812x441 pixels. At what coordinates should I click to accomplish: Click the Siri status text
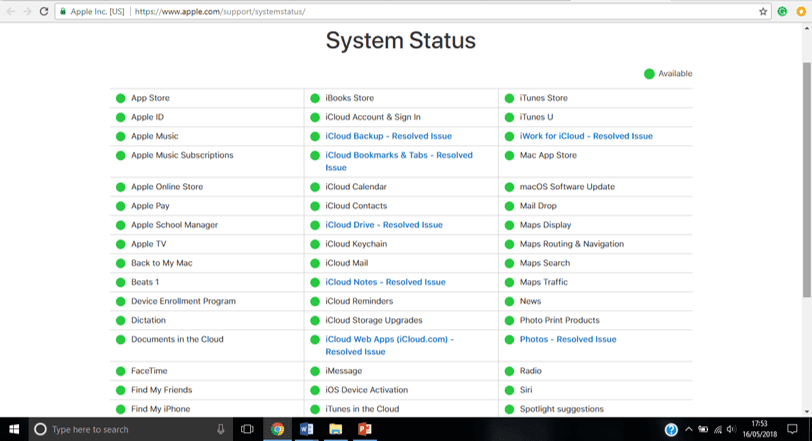(526, 390)
